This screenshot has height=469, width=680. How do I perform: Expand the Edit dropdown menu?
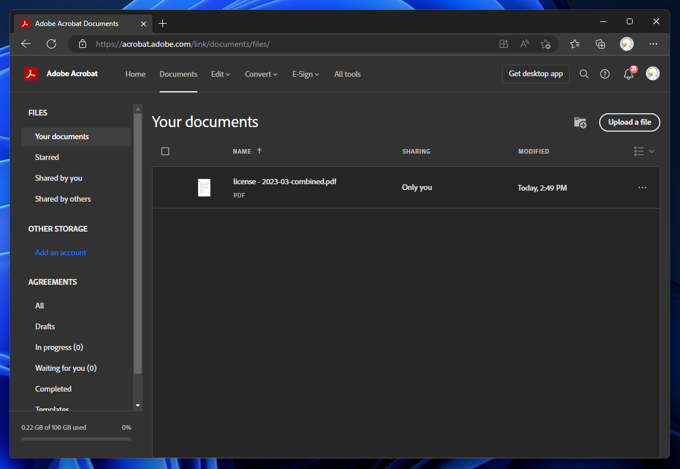coord(220,74)
